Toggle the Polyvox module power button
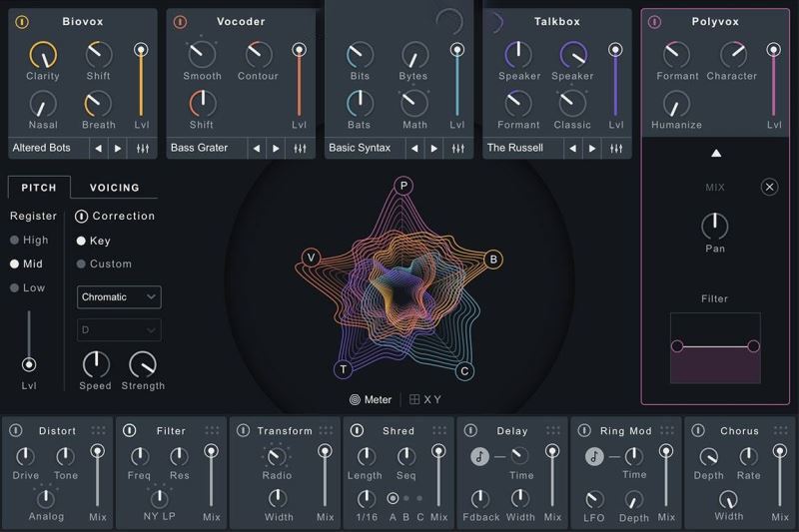Screen dimensions: 799x532 654,22
